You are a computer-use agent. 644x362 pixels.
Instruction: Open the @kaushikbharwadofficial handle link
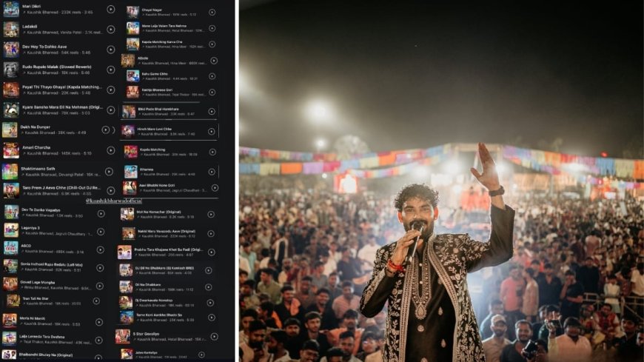coord(114,201)
